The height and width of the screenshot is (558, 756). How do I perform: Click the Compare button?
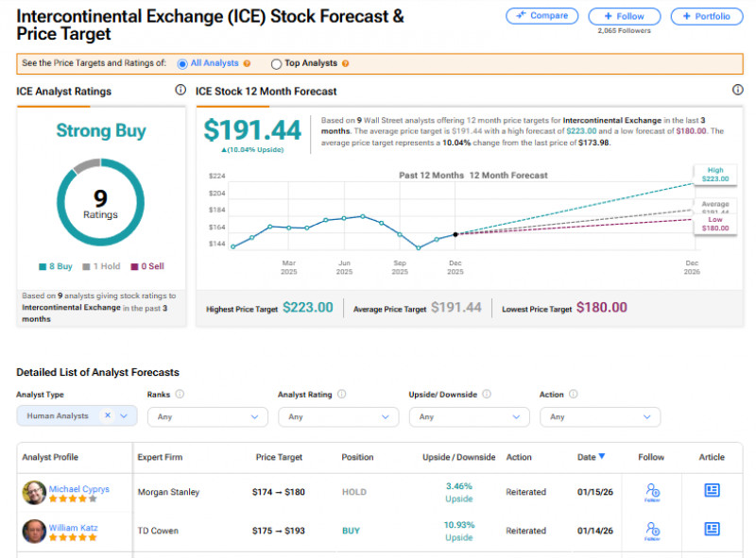(541, 16)
